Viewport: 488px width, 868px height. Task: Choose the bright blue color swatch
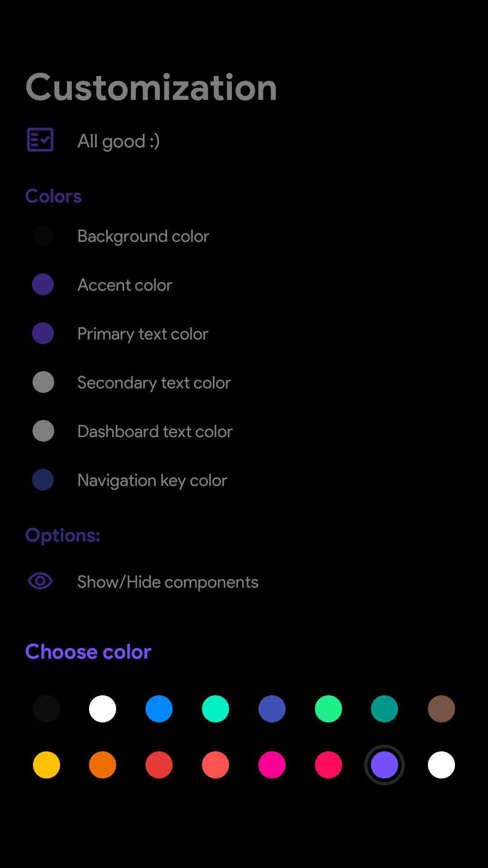(159, 709)
